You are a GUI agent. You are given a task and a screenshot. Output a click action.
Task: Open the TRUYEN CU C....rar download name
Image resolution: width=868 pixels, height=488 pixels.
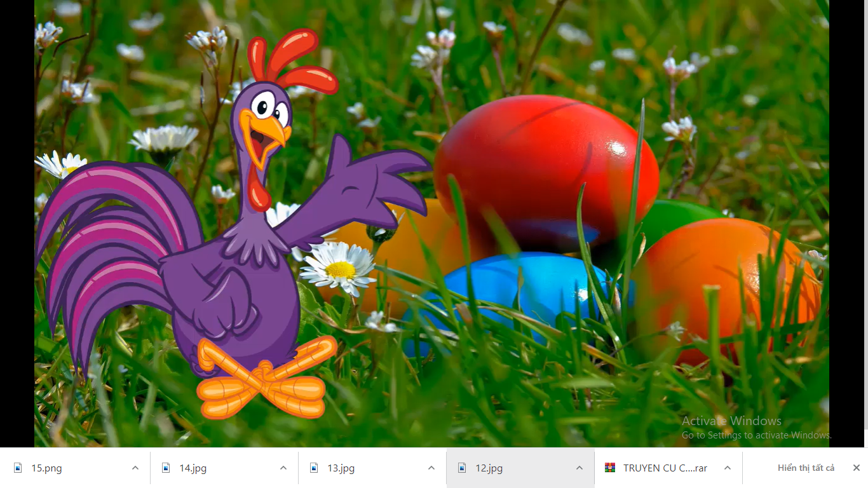(x=665, y=468)
